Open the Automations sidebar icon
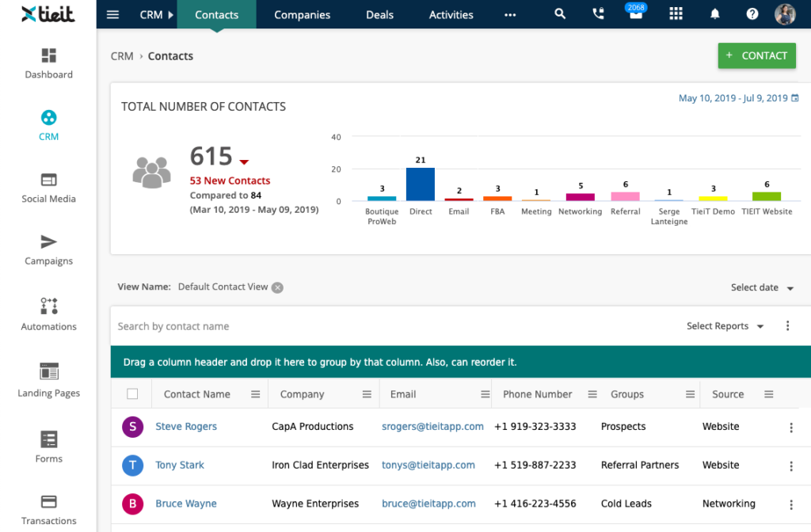 [x=48, y=306]
